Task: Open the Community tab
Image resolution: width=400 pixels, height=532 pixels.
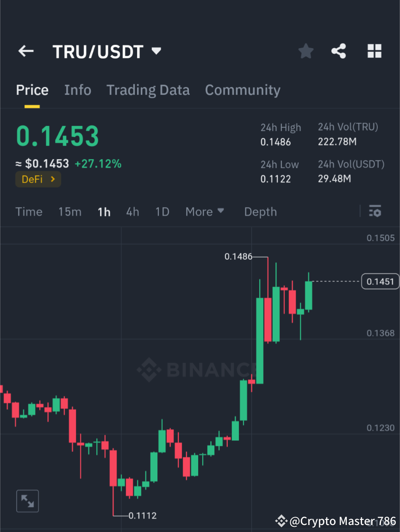Action: click(243, 90)
